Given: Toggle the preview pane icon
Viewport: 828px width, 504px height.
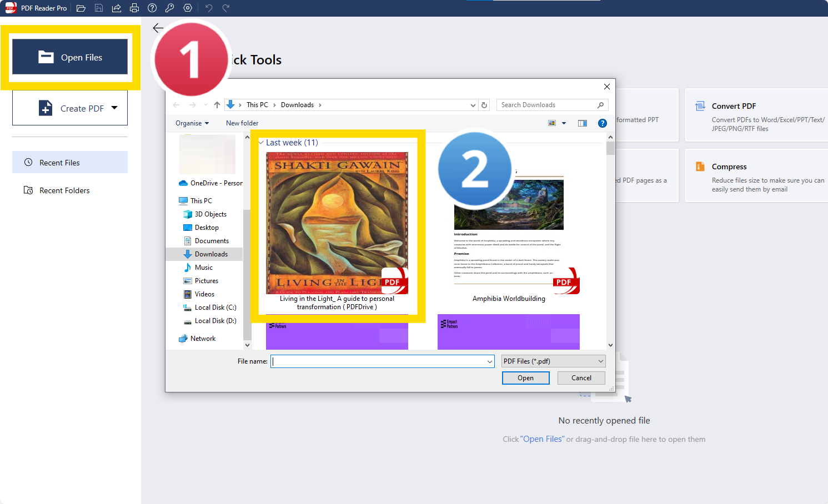Looking at the screenshot, I should [x=583, y=123].
